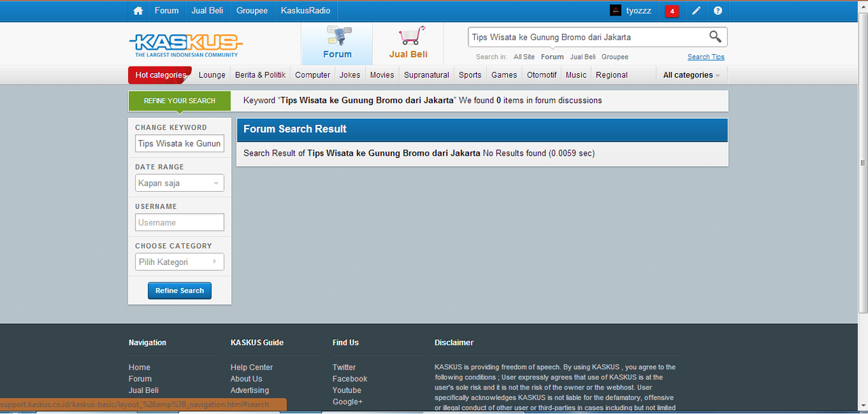Open the Youtube link
Viewport: 868px width, 414px height.
tap(347, 390)
